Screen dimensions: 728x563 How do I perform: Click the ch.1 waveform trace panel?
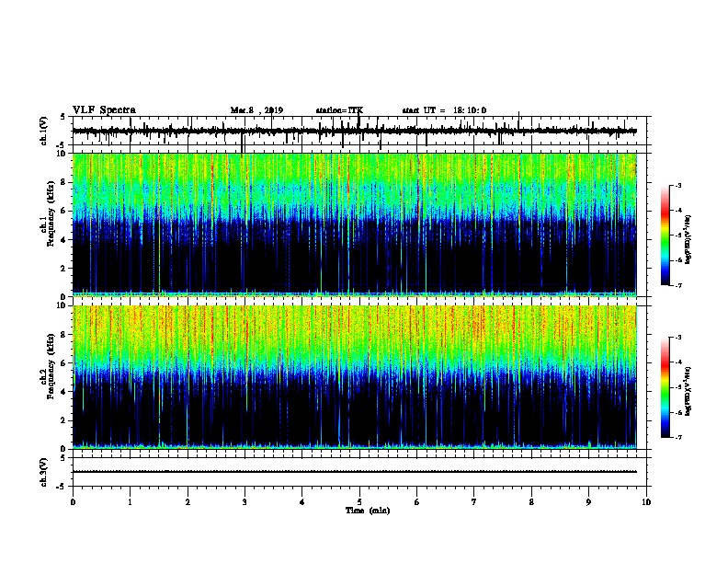point(359,131)
